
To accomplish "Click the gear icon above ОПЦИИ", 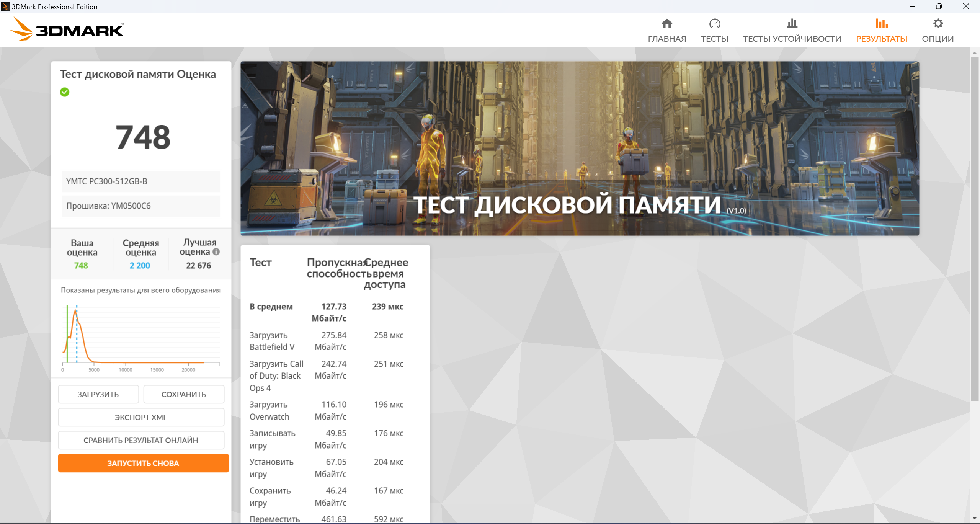I will [x=938, y=24].
